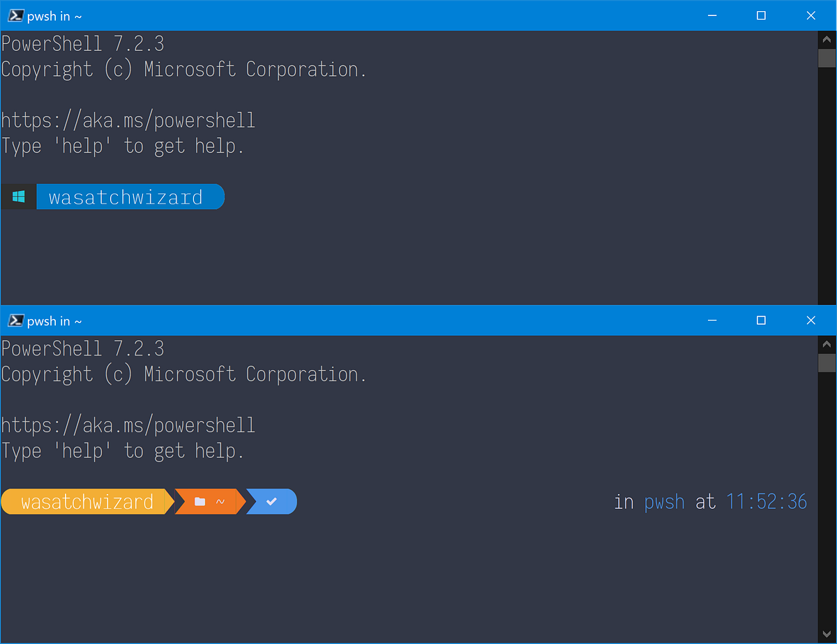Select the pwsh in ~ title text on bottom window
837x644 pixels.
[x=53, y=320]
